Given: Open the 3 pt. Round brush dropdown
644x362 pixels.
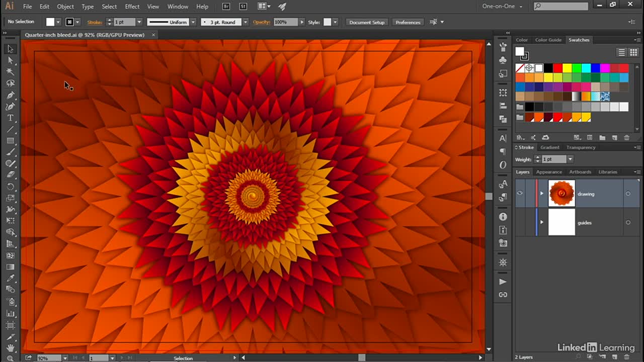Looking at the screenshot, I should [245, 22].
